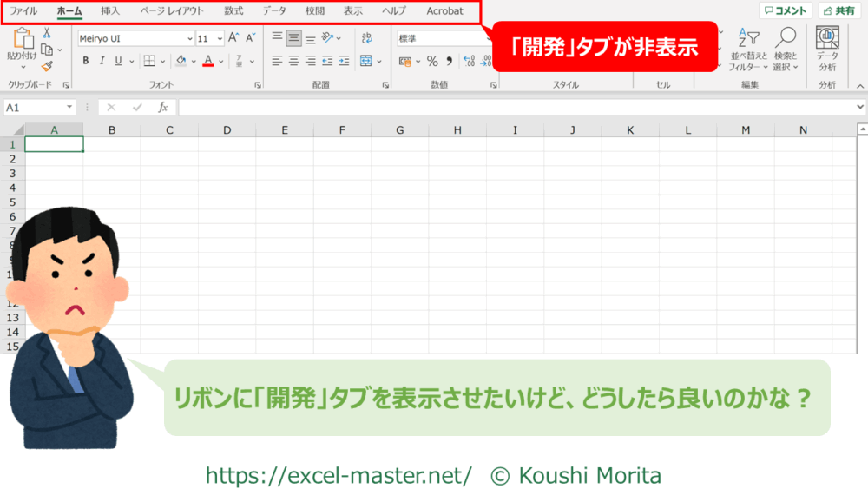The height and width of the screenshot is (489, 868).
Task: Activate the Format Painter brush icon
Action: pyautogui.click(x=47, y=66)
